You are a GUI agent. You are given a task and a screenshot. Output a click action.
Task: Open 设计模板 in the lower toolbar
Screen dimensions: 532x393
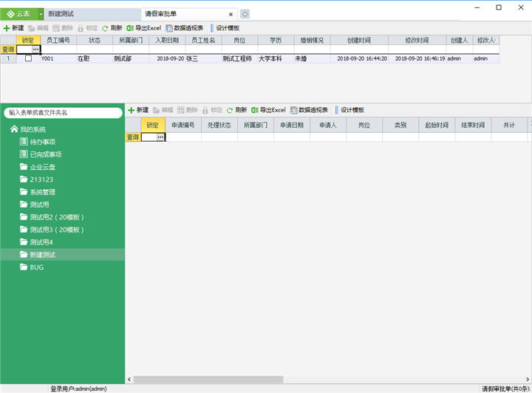click(x=349, y=110)
